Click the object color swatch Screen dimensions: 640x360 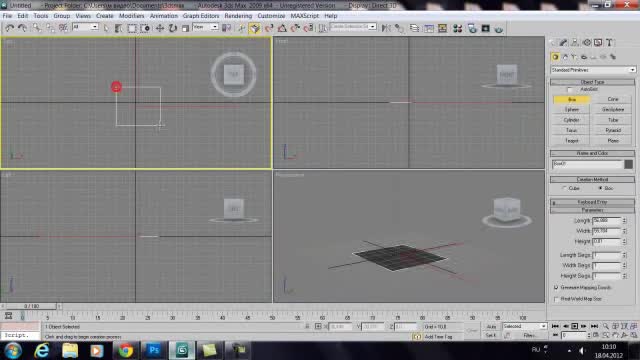click(x=629, y=164)
